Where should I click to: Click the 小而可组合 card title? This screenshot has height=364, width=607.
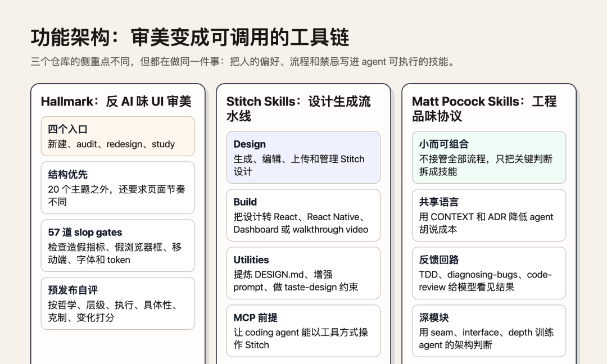point(443,144)
